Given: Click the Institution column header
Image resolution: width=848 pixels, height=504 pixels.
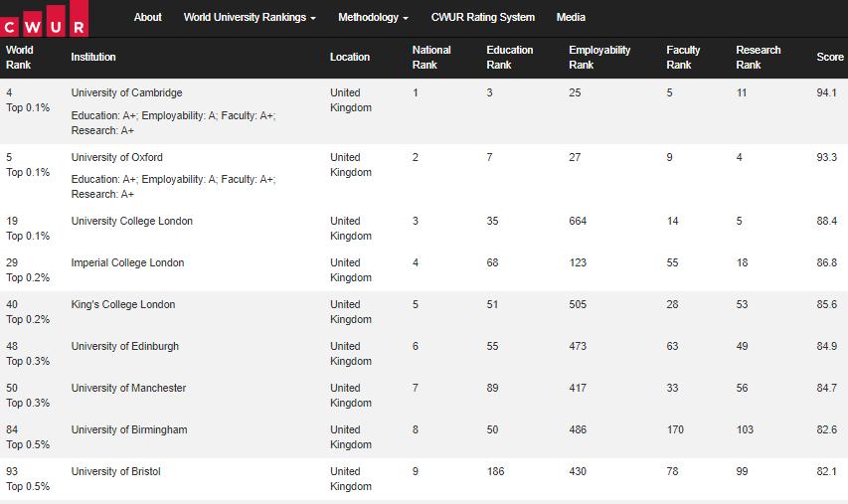Looking at the screenshot, I should 93,57.
